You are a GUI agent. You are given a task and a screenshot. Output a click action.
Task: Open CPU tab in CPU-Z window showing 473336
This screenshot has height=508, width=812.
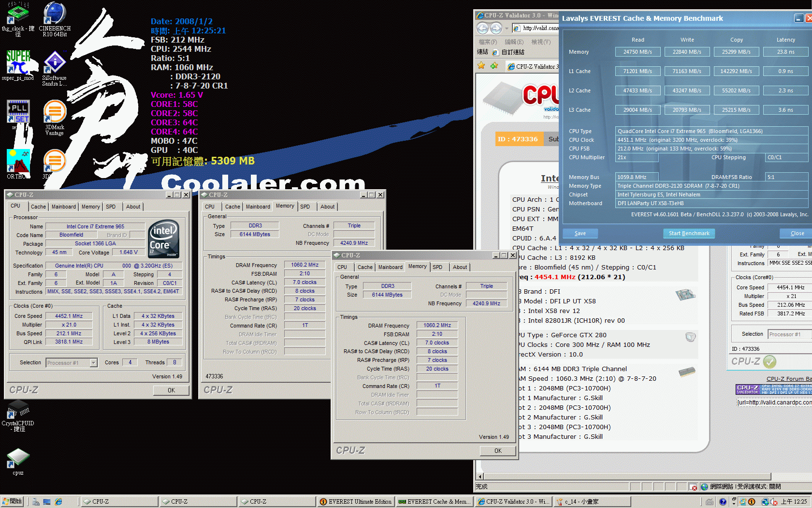click(210, 207)
